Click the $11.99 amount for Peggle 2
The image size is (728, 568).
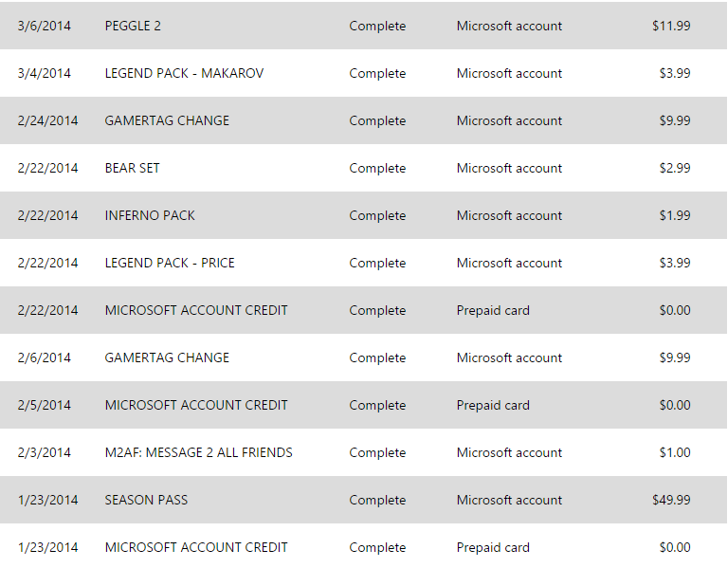(671, 26)
